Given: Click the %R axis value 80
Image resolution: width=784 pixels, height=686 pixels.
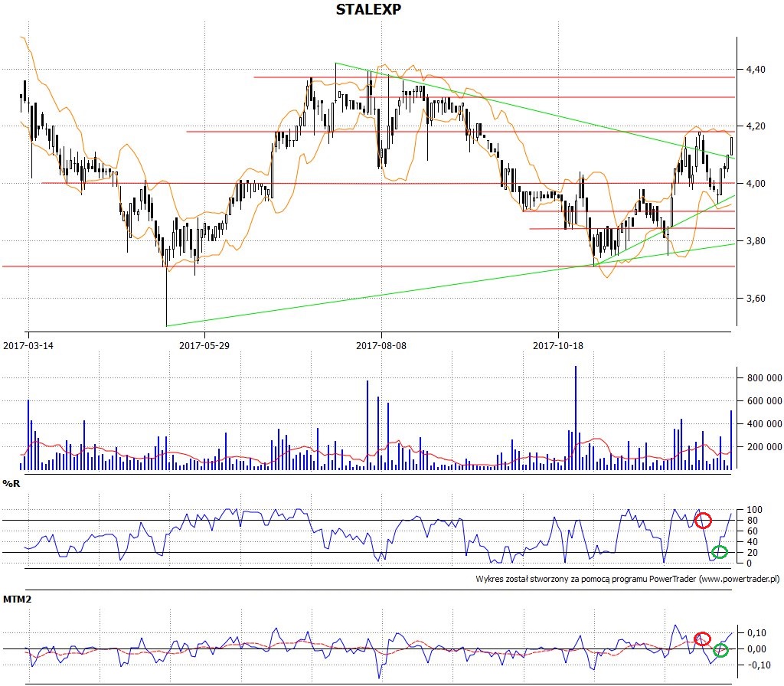Looking at the screenshot, I should 752,521.
